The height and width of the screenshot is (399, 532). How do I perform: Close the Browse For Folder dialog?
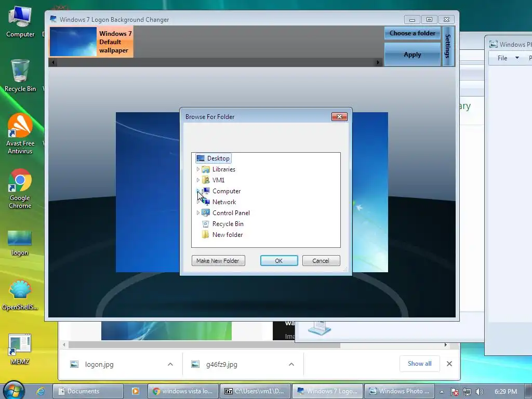click(x=339, y=117)
